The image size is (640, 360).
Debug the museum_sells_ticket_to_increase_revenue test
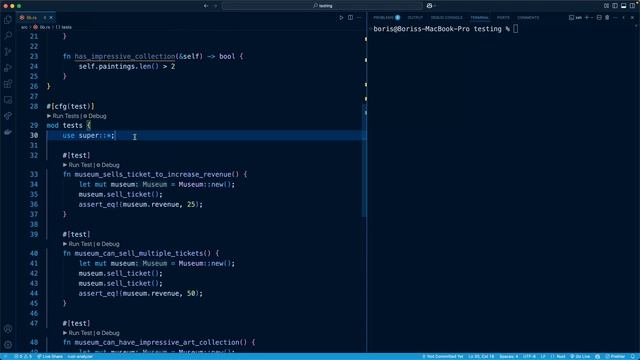110,165
